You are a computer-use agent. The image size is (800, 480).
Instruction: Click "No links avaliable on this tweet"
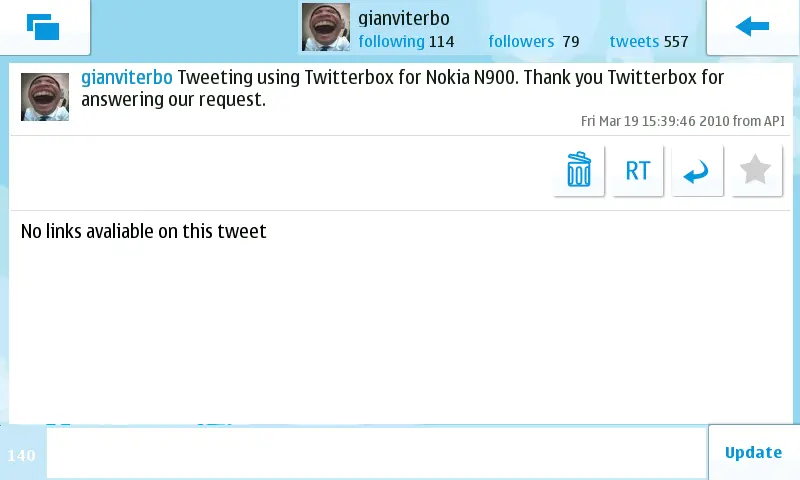tap(143, 231)
